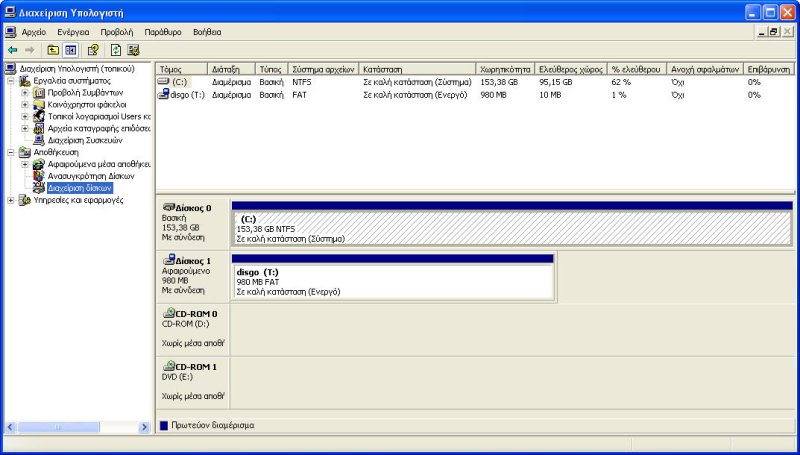Expand the Προβολή Συμβάντων node

point(24,93)
